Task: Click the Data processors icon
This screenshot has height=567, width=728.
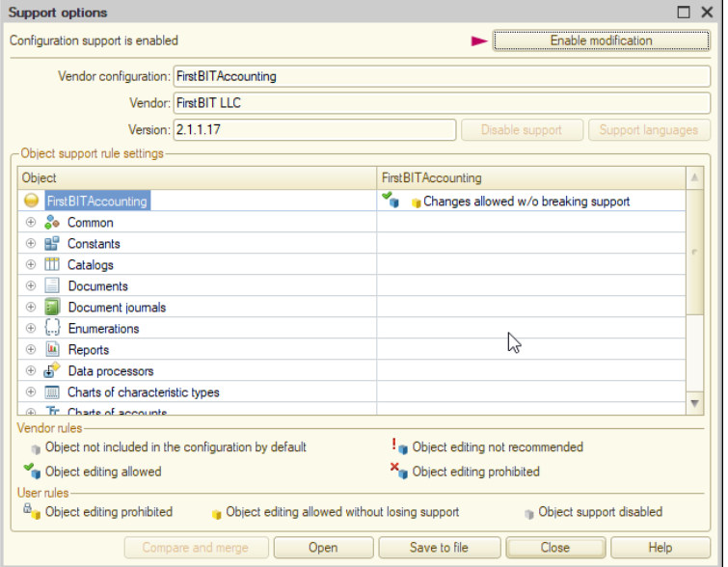Action: (51, 370)
